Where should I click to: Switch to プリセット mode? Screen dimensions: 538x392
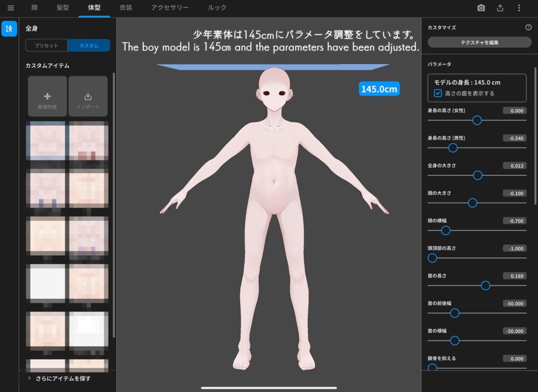tap(46, 45)
